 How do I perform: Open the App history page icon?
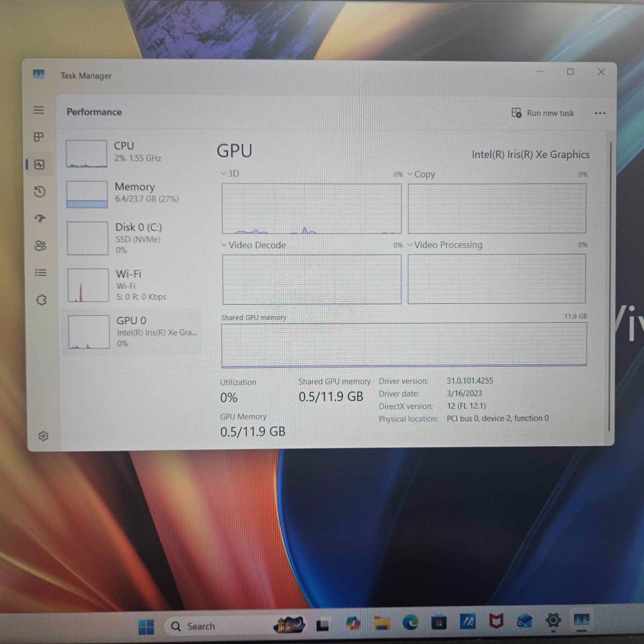click(39, 191)
